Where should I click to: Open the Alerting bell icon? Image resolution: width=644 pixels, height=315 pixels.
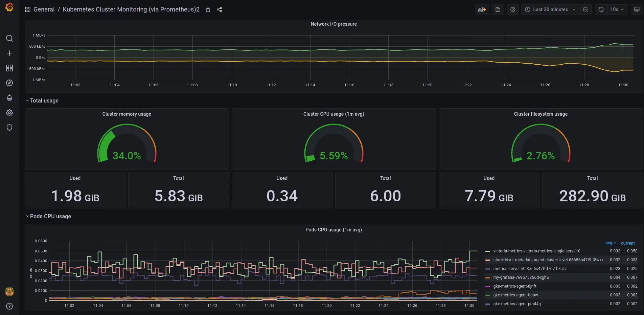[x=9, y=98]
